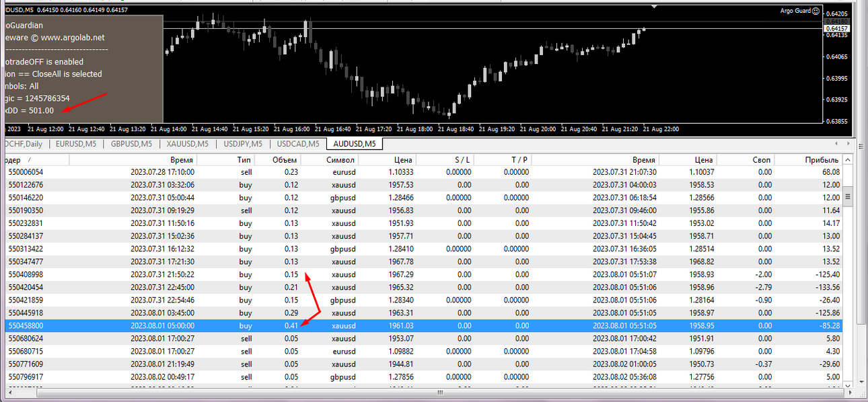The width and height of the screenshot is (868, 402).
Task: Select the AUDUSD,M5 chart tab
Action: (355, 144)
